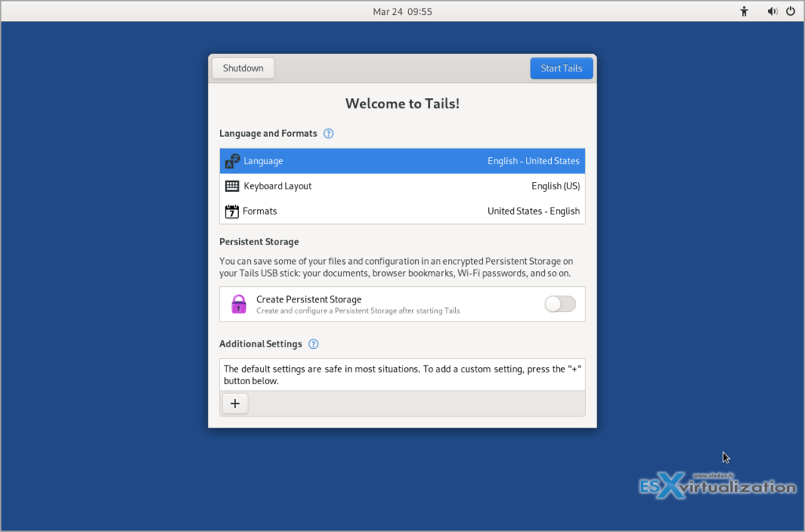
Task: Click the Keyboard Layout keyboard icon
Action: click(232, 185)
